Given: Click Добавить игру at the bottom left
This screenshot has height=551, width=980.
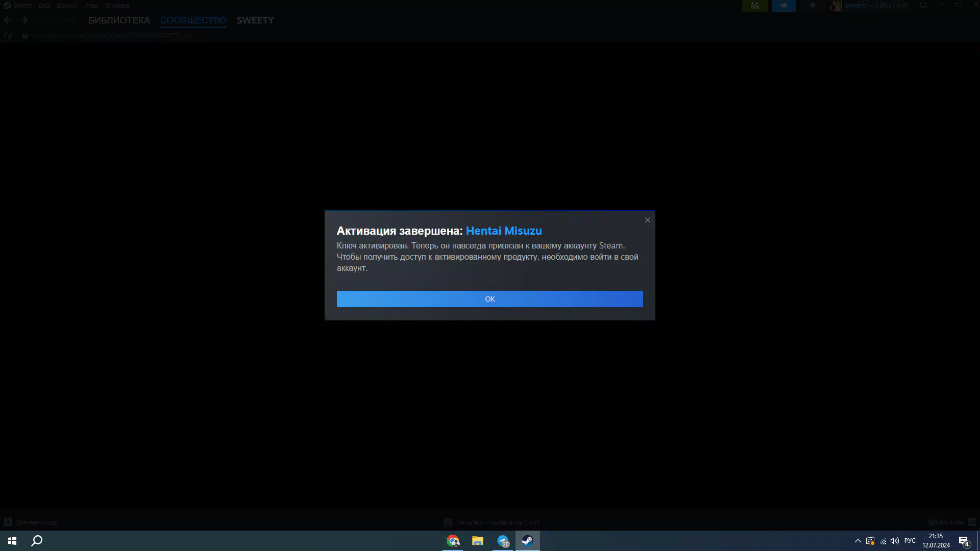Looking at the screenshot, I should [x=31, y=522].
